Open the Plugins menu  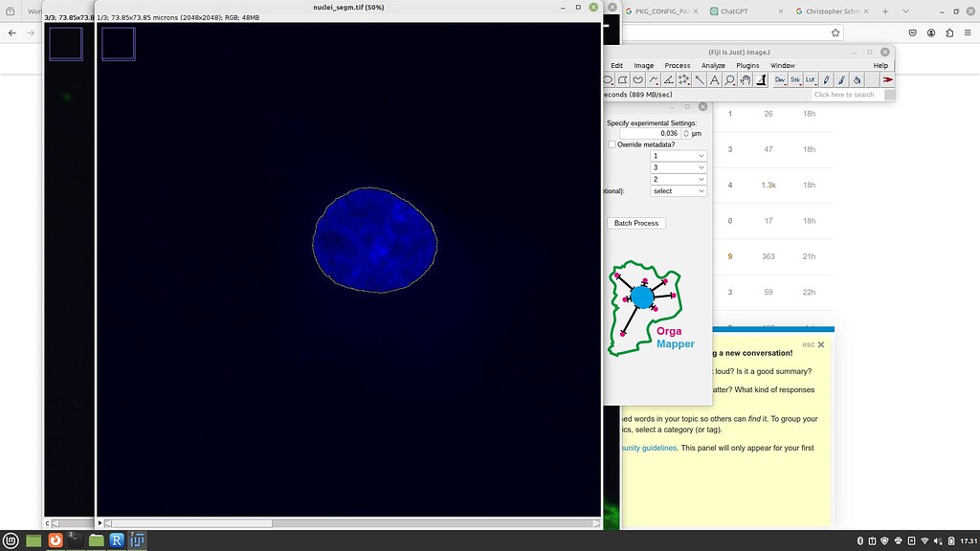[747, 65]
